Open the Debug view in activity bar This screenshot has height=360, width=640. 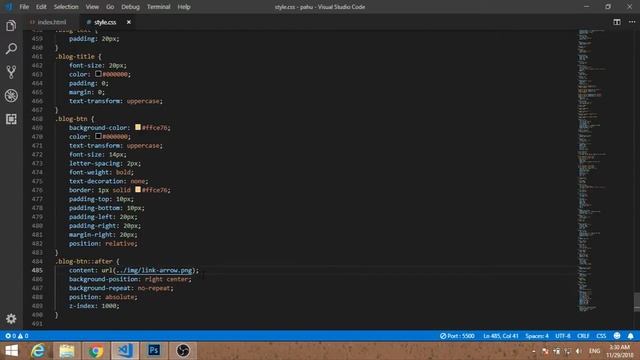point(11,96)
